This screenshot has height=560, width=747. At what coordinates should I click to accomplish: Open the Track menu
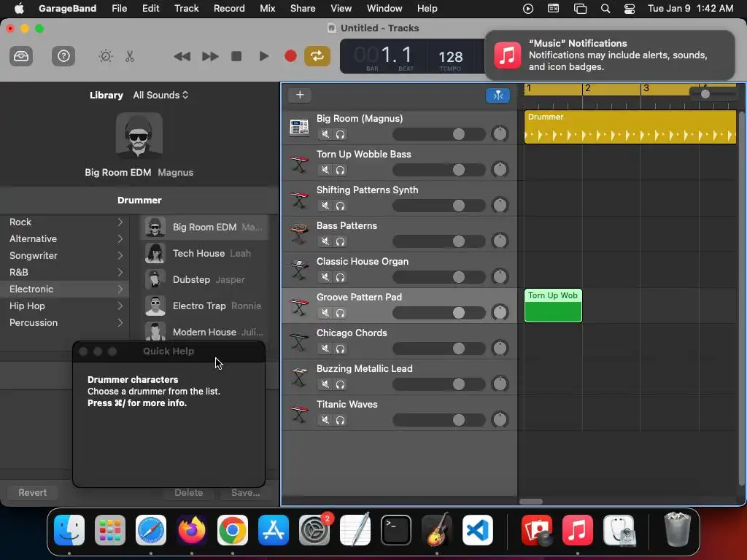pyautogui.click(x=186, y=8)
